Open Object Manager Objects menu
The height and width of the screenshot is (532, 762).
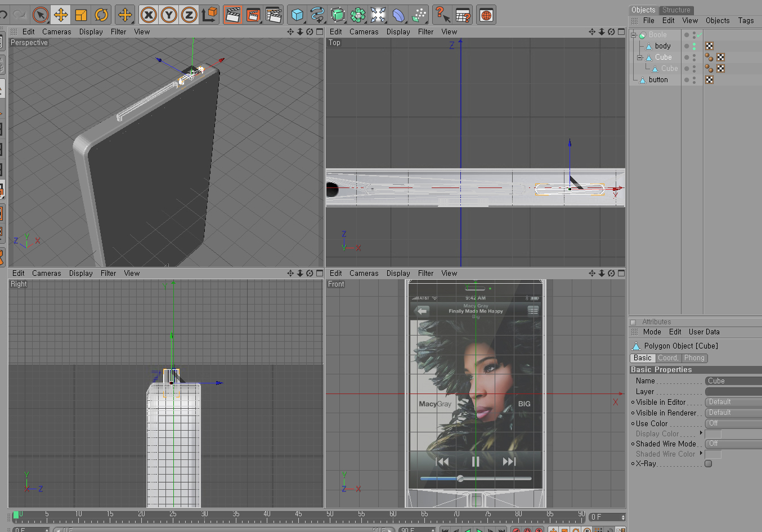pos(718,21)
